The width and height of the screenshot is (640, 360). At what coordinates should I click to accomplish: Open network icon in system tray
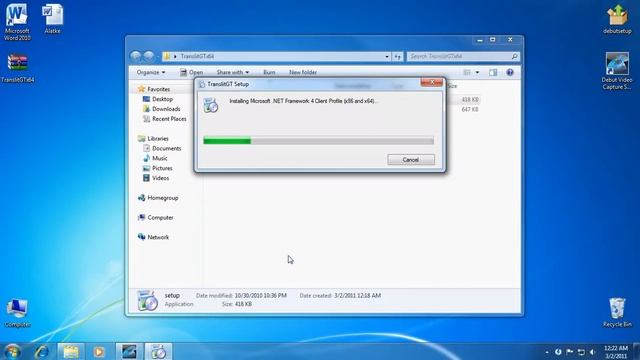click(581, 352)
